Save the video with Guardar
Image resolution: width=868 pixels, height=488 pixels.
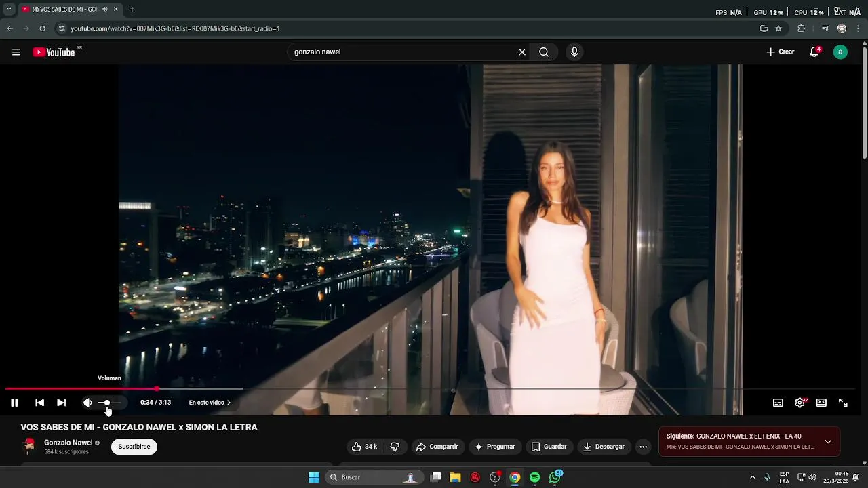[x=549, y=447]
